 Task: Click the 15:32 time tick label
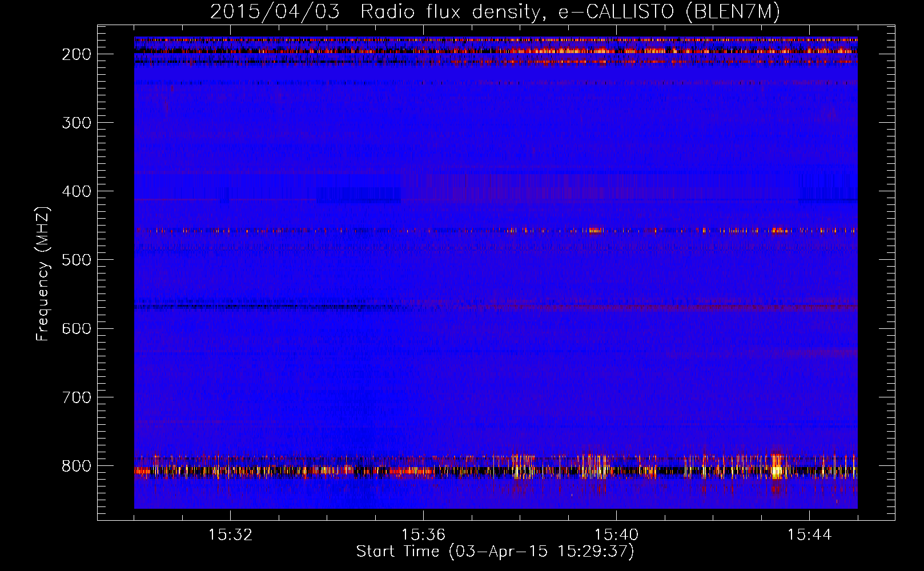230,534
